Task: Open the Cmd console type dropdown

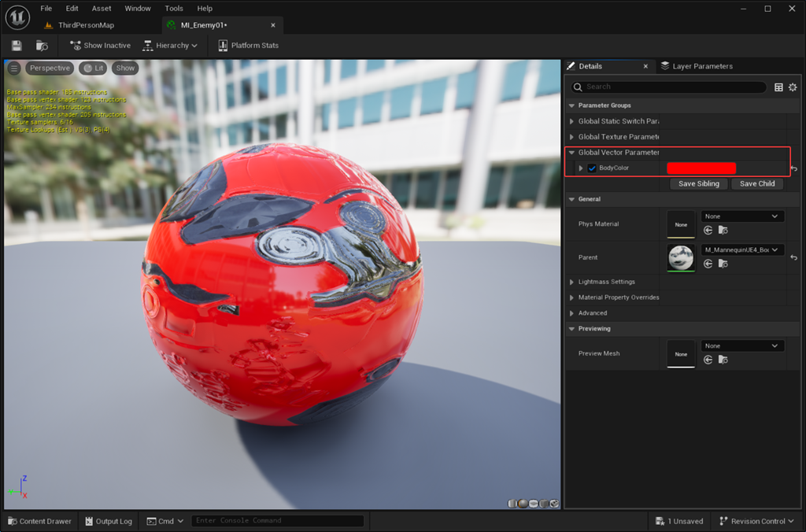Action: tap(165, 521)
